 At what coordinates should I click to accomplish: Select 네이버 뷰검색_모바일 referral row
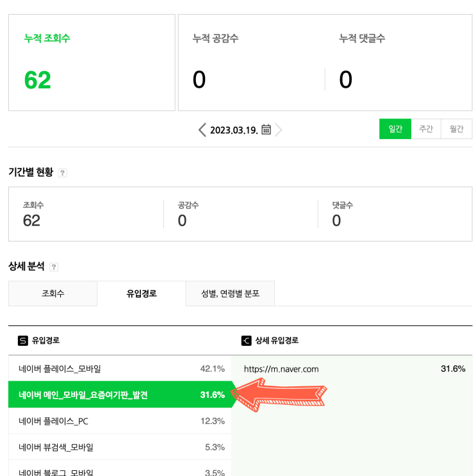point(120,447)
